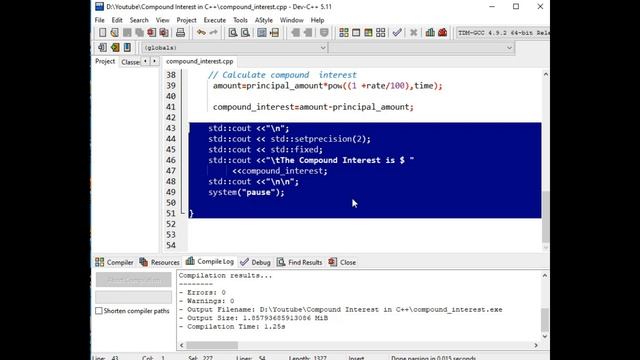The image size is (640, 360).
Task: Click the Compile and Run icon
Action: click(x=368, y=33)
